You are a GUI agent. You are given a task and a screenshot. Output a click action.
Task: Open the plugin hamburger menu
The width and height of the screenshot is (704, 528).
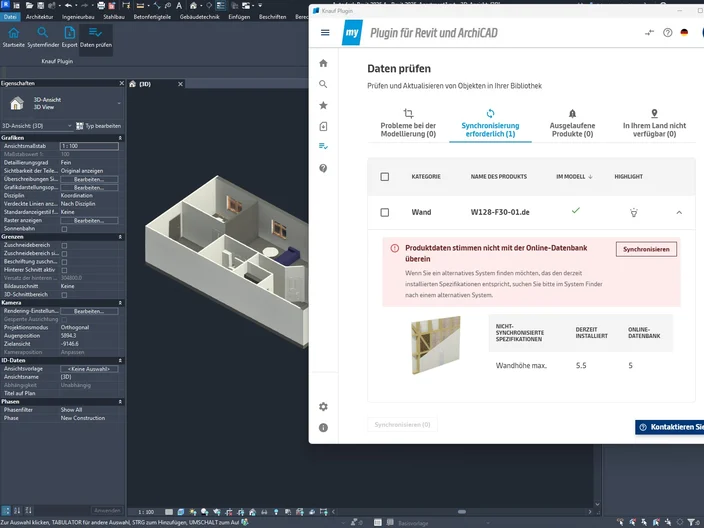tap(325, 32)
